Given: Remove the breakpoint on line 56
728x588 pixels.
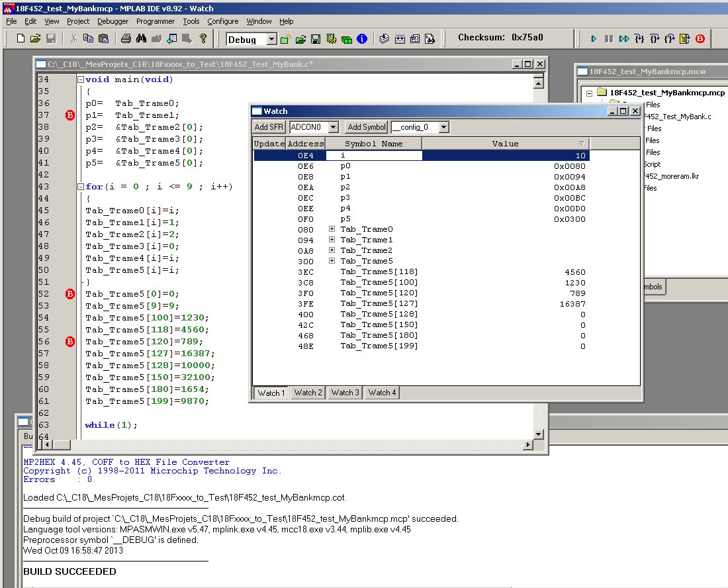Looking at the screenshot, I should (69, 342).
